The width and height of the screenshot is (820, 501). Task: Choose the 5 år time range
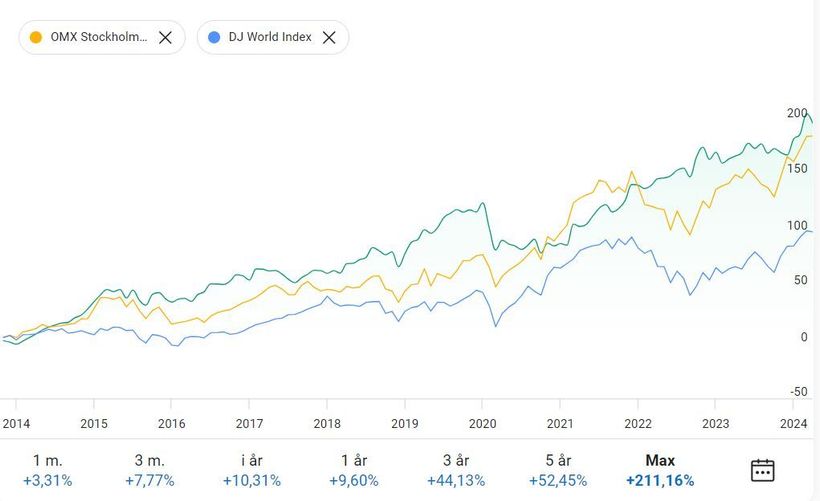[x=556, y=470]
